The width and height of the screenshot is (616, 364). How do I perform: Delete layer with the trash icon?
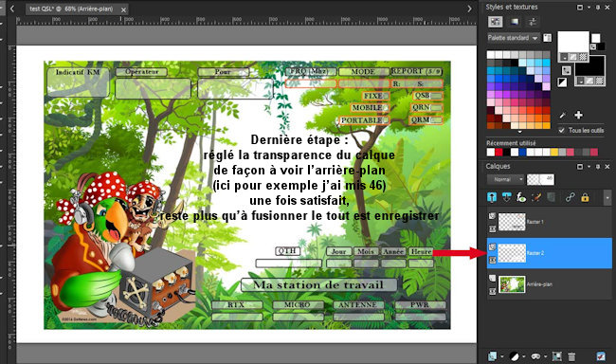571,356
